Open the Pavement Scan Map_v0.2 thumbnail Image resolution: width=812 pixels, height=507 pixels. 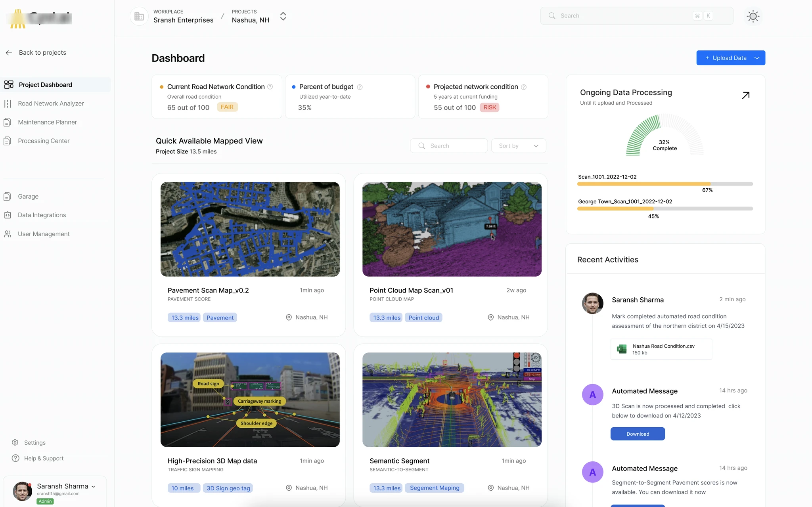pyautogui.click(x=250, y=229)
